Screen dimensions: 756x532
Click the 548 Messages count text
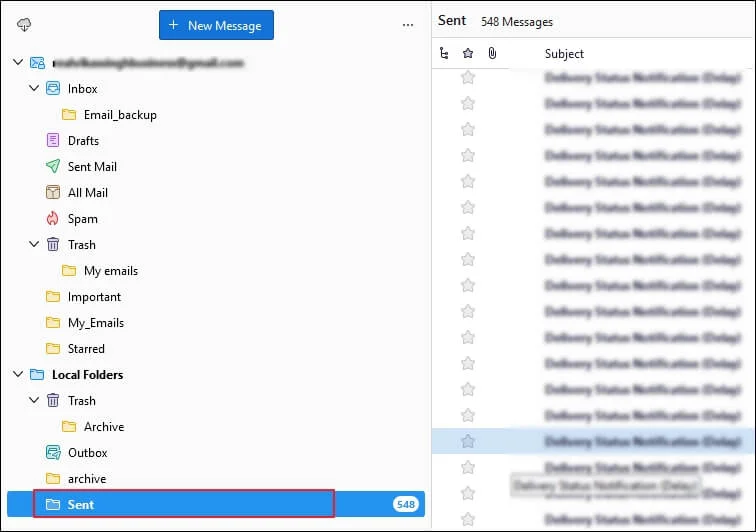click(x=517, y=22)
